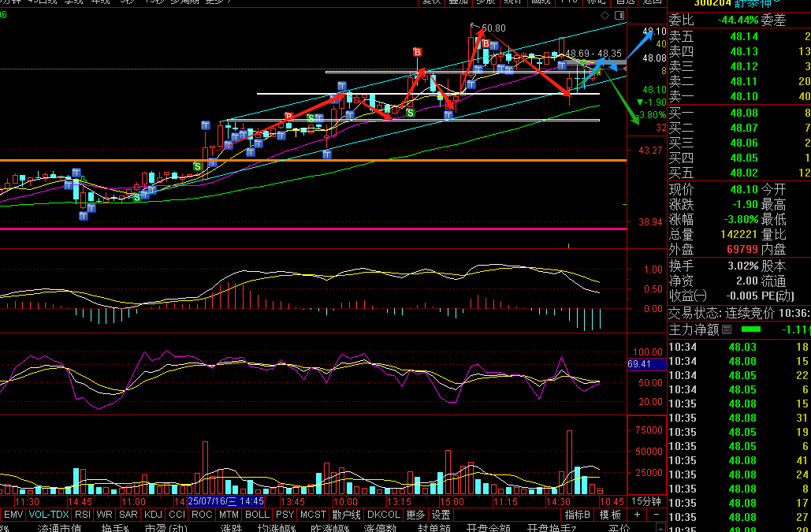
Task: Click the 10:34 tick row priced 48.00
Action: click(739, 361)
